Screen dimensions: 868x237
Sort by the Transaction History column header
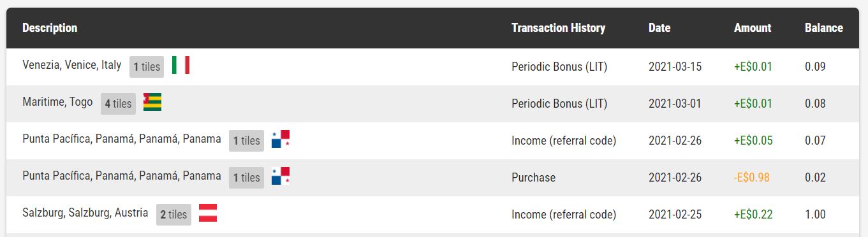(558, 28)
